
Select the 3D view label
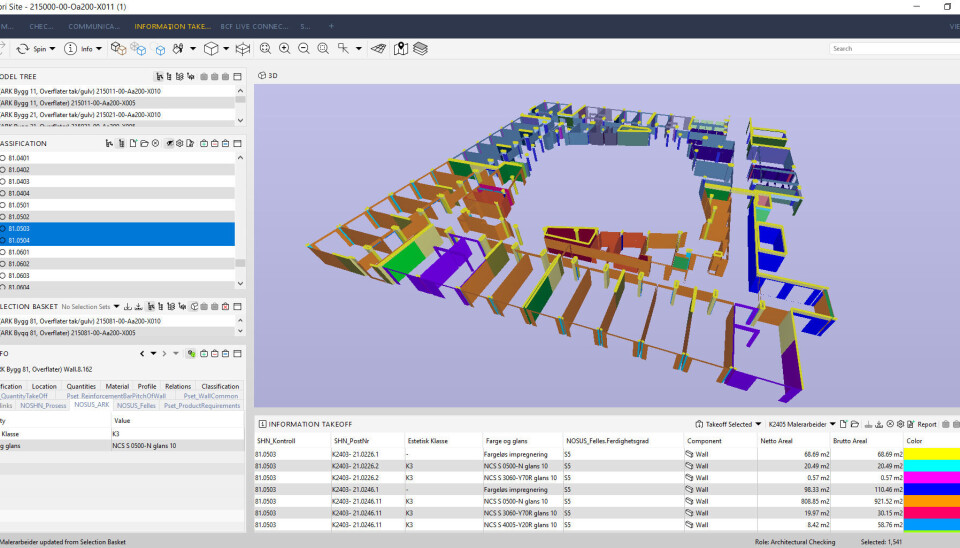268,75
